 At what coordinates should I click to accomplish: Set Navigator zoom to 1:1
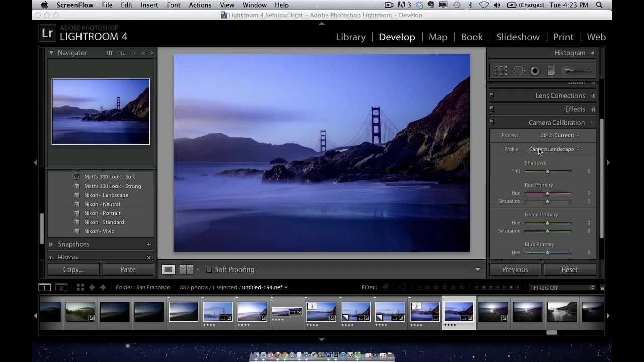pos(133,53)
